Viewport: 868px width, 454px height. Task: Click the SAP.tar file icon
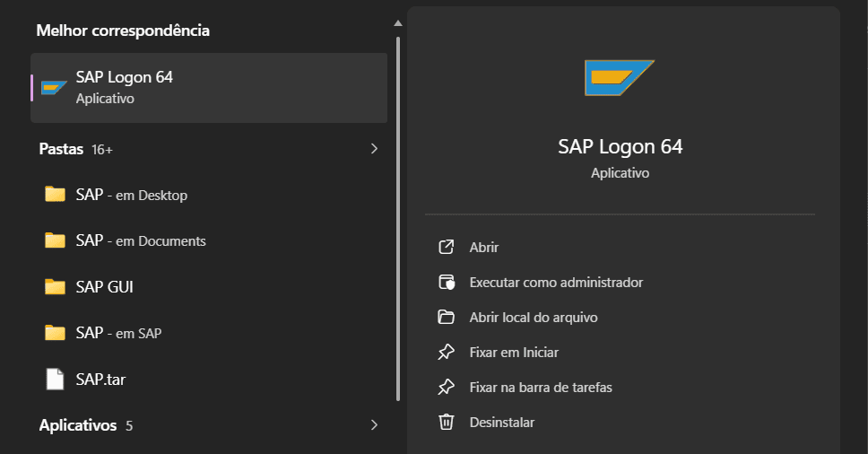[x=55, y=380]
